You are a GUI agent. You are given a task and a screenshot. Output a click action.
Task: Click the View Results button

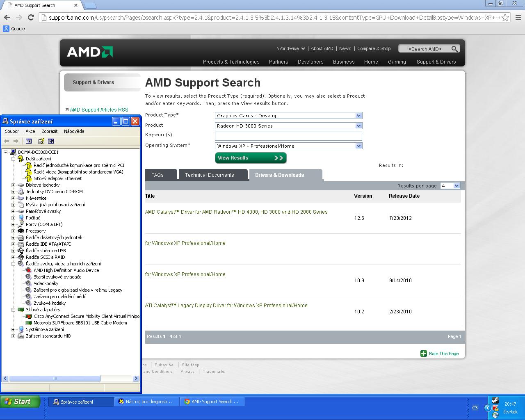coord(251,158)
